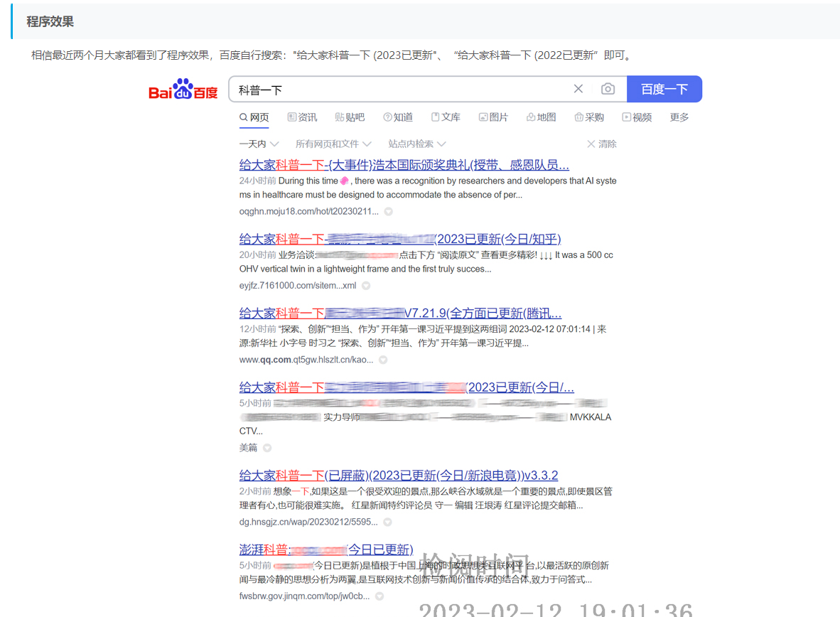Click the 2小时前 想象一下 snippet

pos(426,498)
